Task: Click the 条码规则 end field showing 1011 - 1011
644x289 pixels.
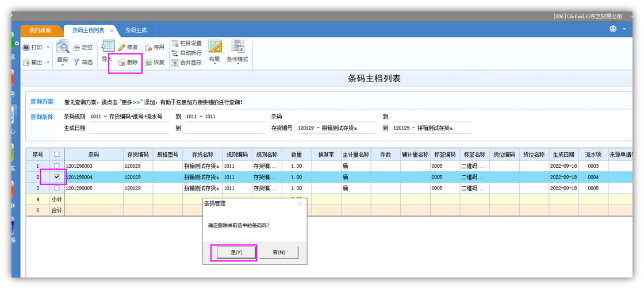Action: pos(225,117)
